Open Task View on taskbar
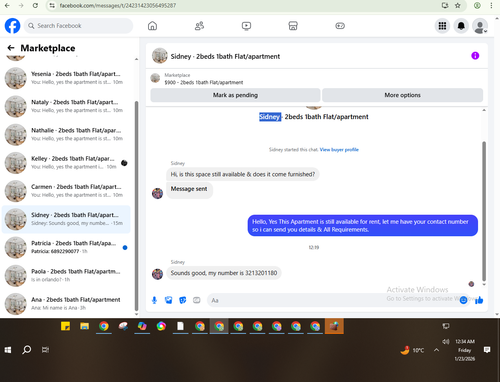 [45, 350]
